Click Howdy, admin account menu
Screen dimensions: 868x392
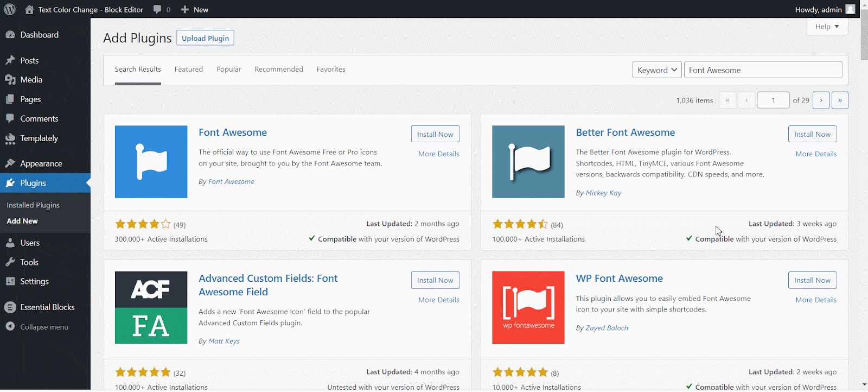pos(825,9)
